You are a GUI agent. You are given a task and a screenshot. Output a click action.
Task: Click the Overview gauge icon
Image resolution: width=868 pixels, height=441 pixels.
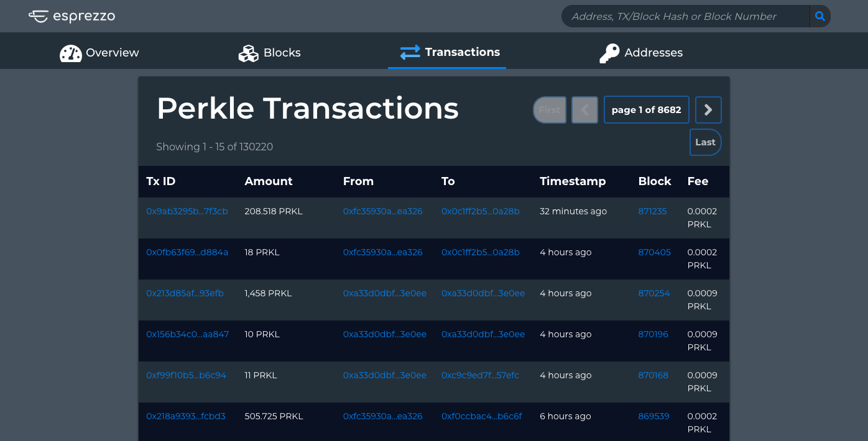point(71,53)
